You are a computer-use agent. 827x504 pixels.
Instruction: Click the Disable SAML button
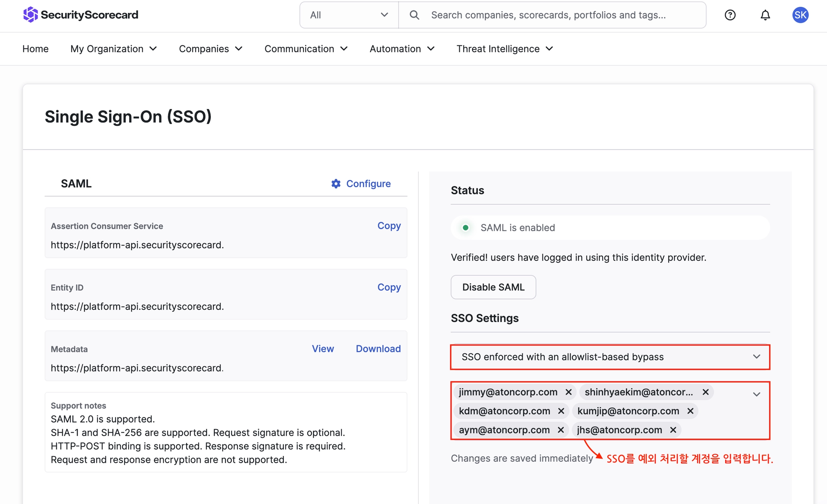[x=493, y=287]
